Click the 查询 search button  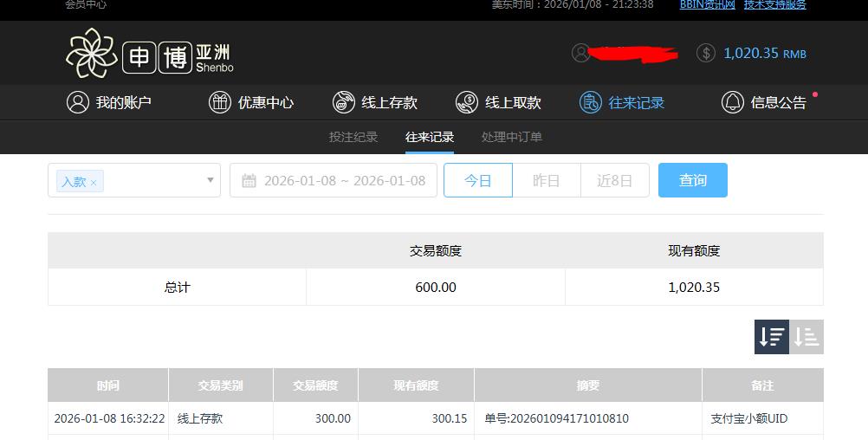coord(692,180)
